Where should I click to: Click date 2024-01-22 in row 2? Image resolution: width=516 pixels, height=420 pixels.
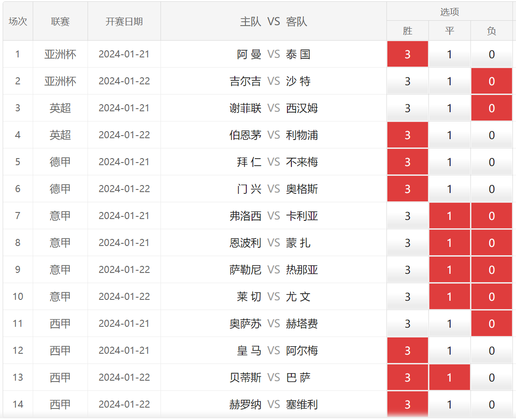[x=124, y=81]
